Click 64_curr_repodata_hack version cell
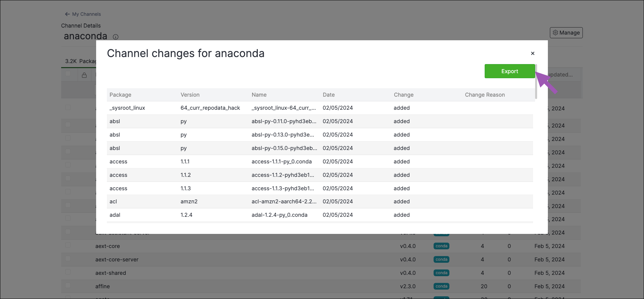 tap(210, 108)
